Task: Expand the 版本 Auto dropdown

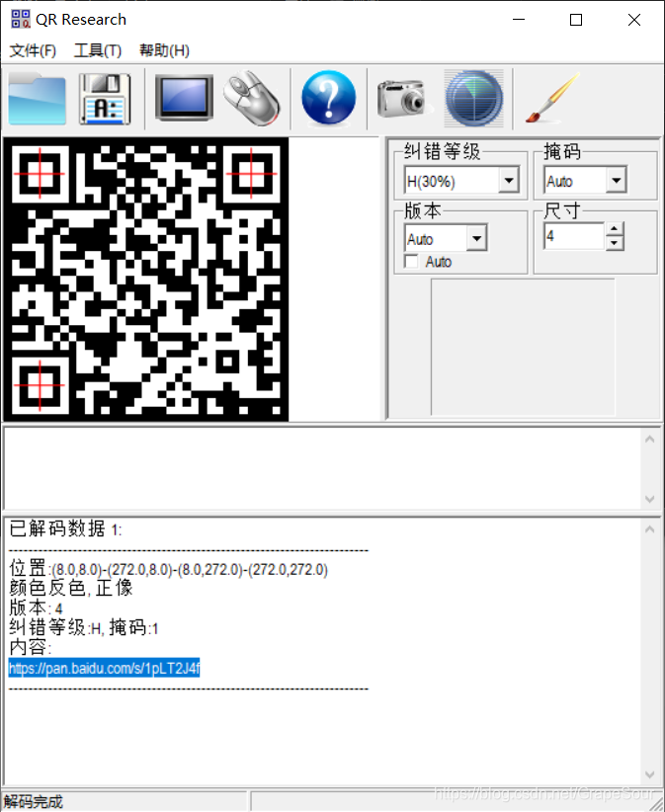Action: point(476,239)
